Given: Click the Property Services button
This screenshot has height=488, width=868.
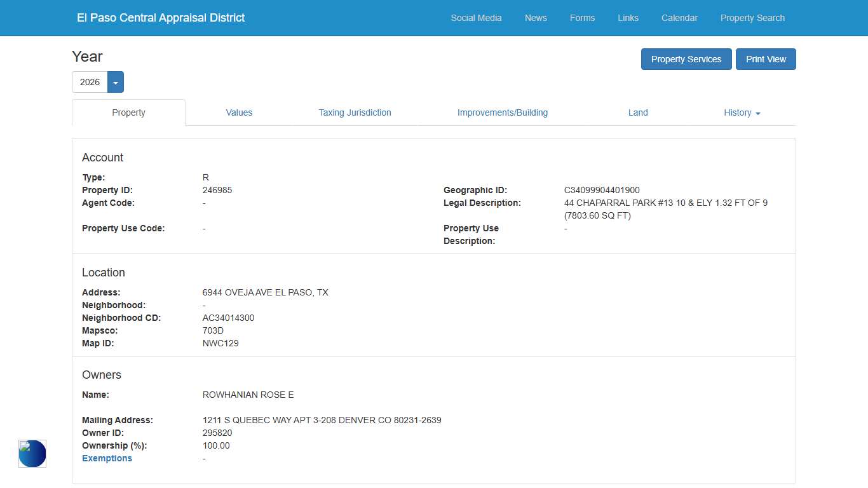Looking at the screenshot, I should (x=686, y=58).
